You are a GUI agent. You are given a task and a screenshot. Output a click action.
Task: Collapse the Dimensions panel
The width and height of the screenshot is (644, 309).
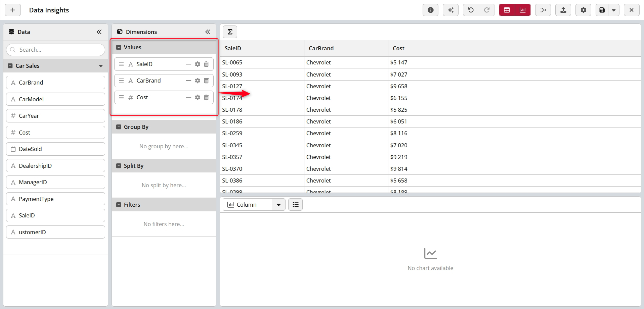[208, 32]
